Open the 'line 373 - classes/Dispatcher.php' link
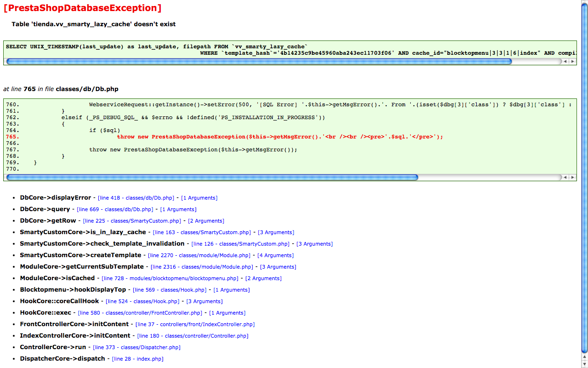The height and width of the screenshot is (368, 588). [137, 347]
